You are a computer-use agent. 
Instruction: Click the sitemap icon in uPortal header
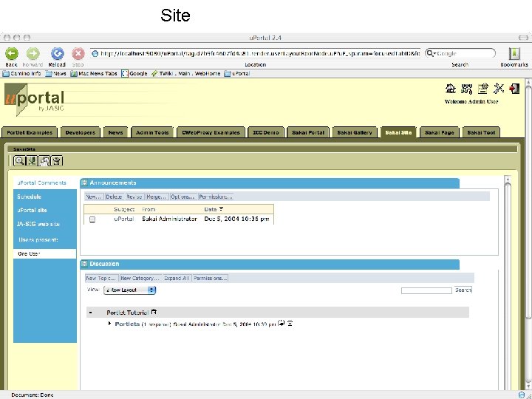(x=466, y=89)
